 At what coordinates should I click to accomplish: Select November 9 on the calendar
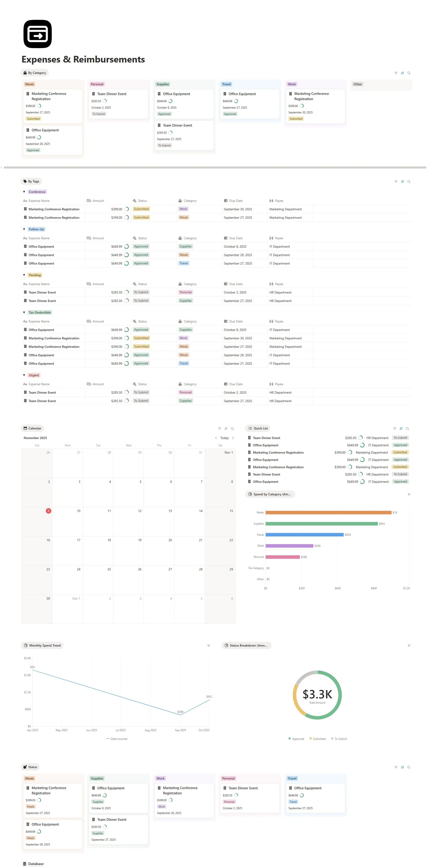click(x=49, y=511)
